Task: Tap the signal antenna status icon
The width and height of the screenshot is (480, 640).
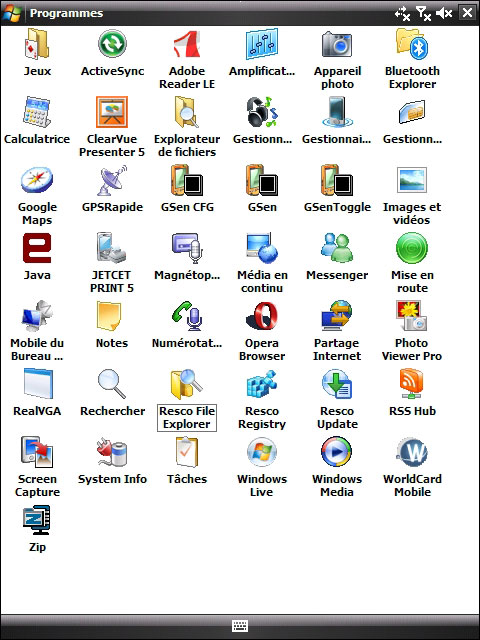Action: tap(423, 13)
